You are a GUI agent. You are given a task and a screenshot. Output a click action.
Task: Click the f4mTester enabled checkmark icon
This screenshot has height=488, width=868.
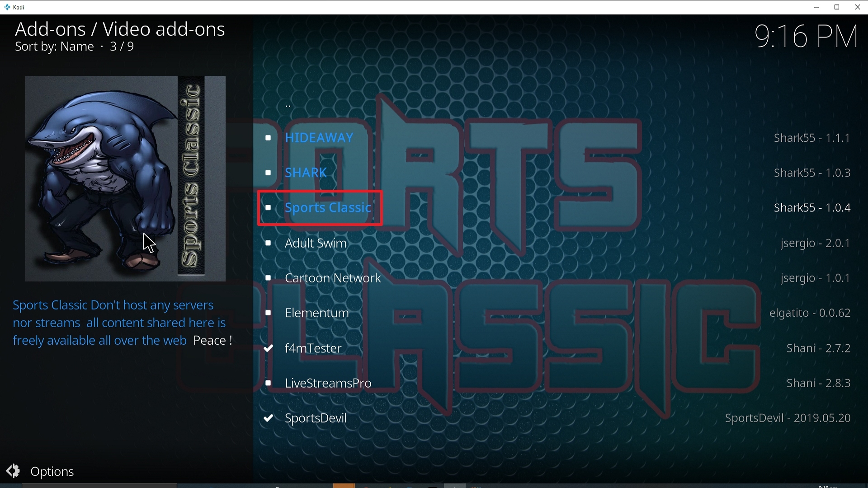pos(269,348)
